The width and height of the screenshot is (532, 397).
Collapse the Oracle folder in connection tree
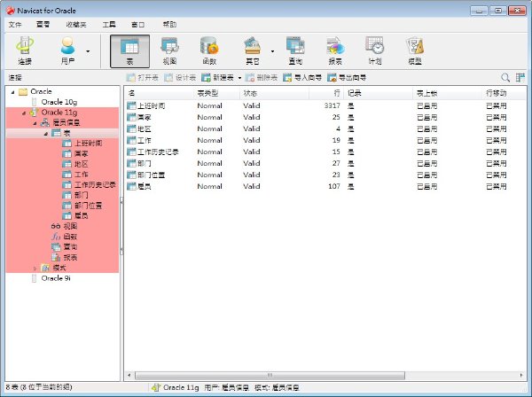pyautogui.click(x=13, y=92)
